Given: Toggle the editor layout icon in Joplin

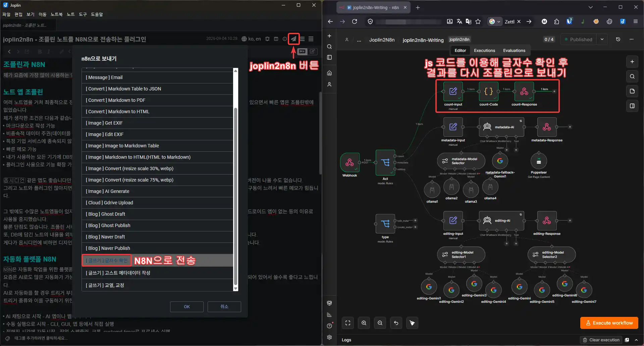Looking at the screenshot, I should 276,39.
